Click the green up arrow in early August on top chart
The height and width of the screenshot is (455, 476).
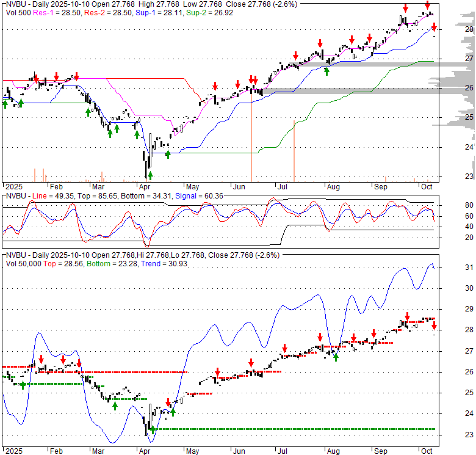coord(326,71)
